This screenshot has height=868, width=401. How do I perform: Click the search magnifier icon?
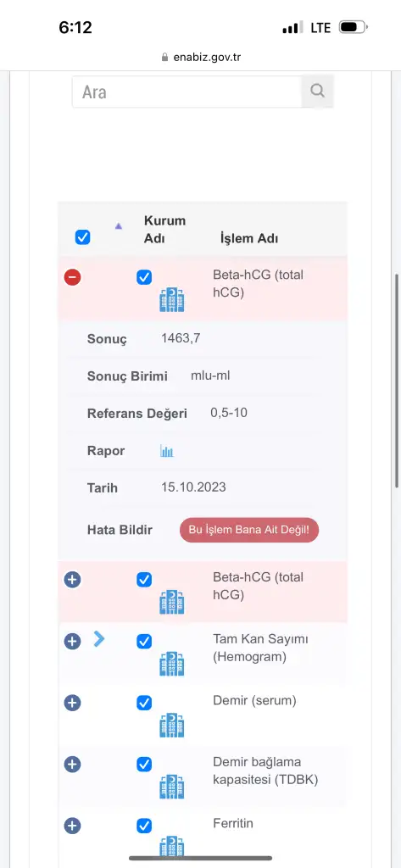(x=317, y=91)
